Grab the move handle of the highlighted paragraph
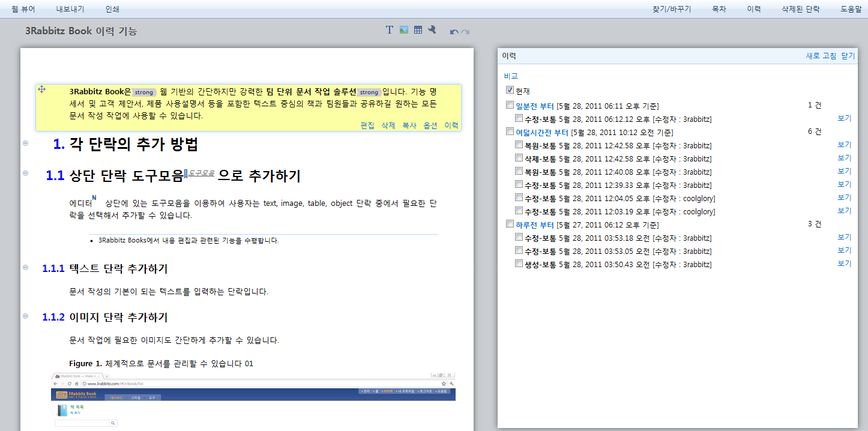 point(42,89)
